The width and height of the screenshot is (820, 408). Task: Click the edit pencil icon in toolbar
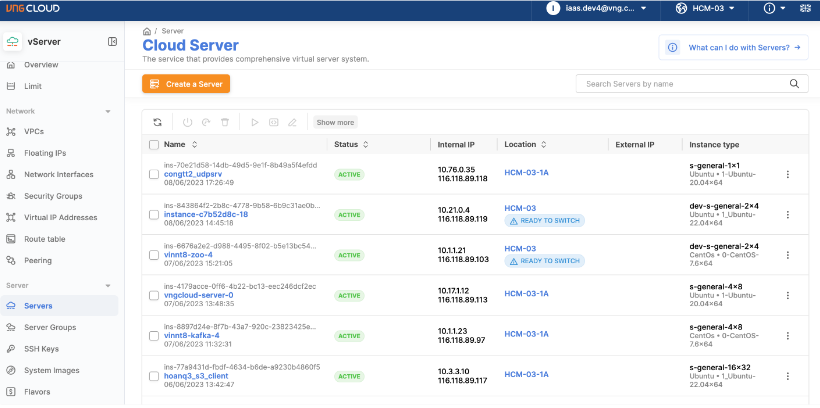[292, 122]
